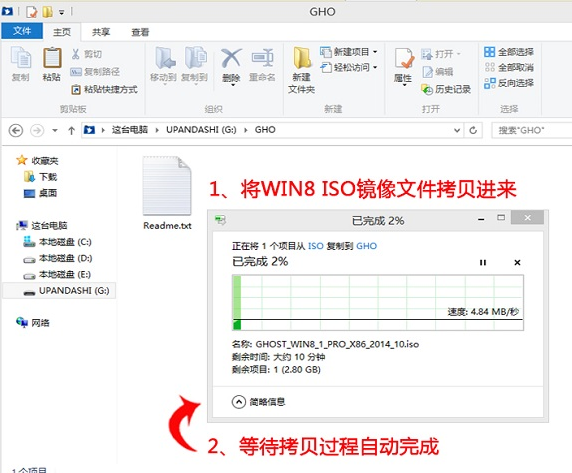Click the Cut (剪切) scissors icon

[76, 54]
